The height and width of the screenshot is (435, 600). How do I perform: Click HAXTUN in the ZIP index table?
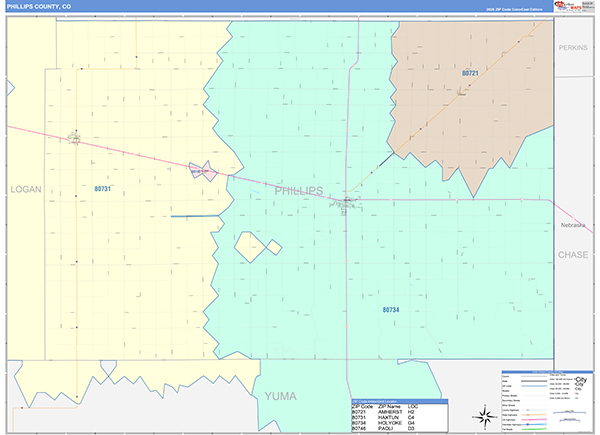tap(388, 417)
